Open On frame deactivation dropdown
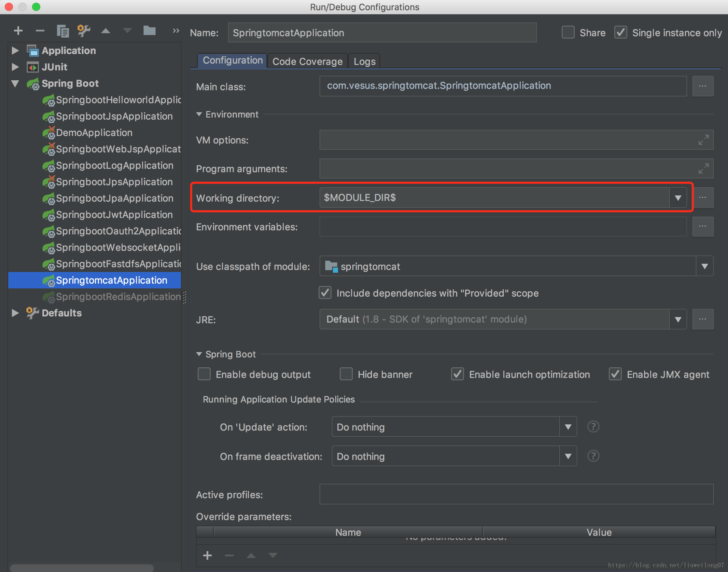This screenshot has height=572, width=728. (568, 456)
